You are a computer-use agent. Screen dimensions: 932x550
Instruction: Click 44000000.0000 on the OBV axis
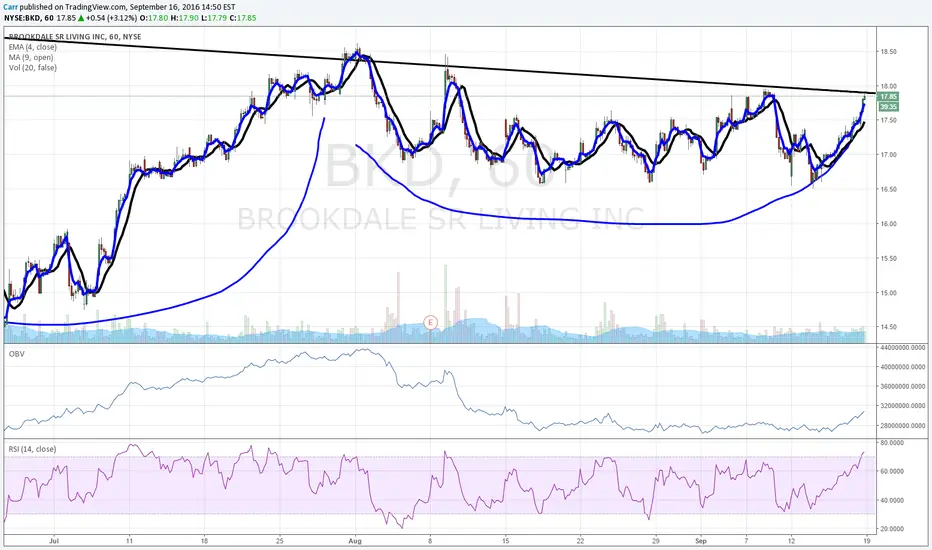(903, 347)
